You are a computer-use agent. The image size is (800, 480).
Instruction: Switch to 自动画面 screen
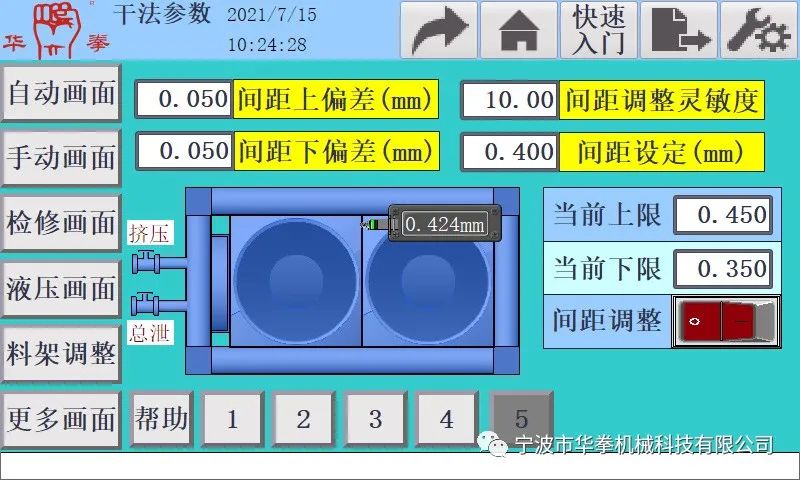pyautogui.click(x=61, y=93)
